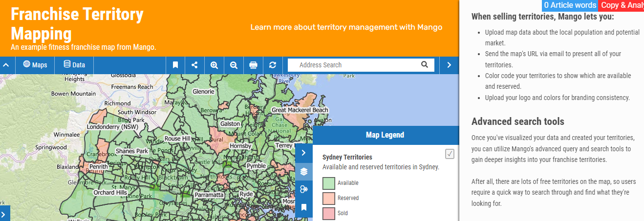Viewport: 644px width, 221px height.
Task: Click the Londonderry (NSW) map label
Action: (x=113, y=127)
